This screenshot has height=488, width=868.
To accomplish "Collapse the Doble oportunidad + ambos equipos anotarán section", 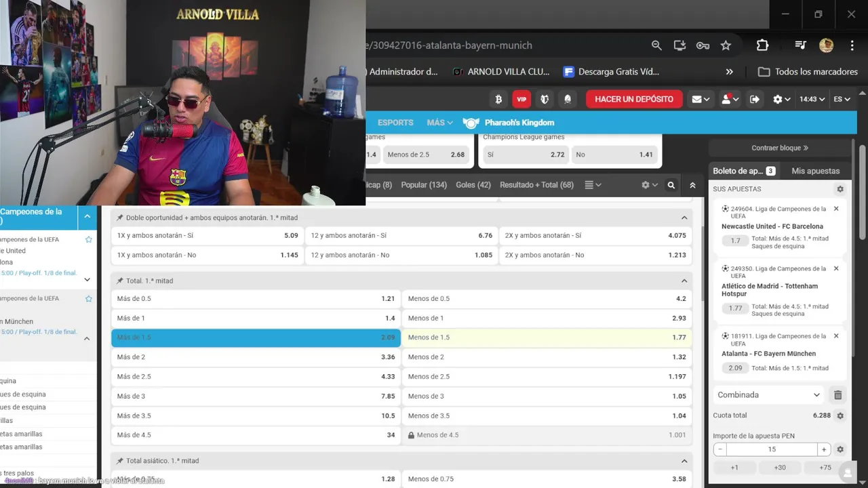I will click(x=684, y=218).
